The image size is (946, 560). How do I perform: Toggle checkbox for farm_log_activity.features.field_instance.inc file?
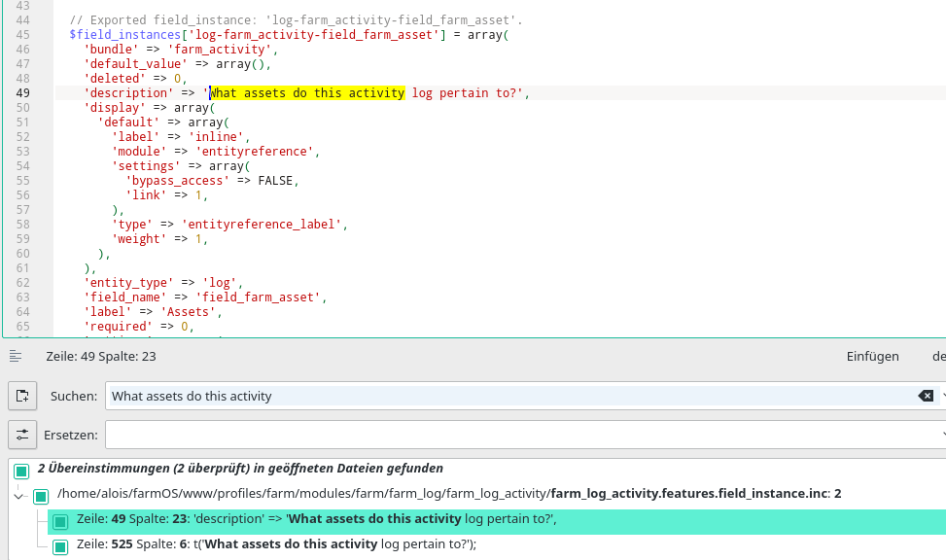[41, 496]
